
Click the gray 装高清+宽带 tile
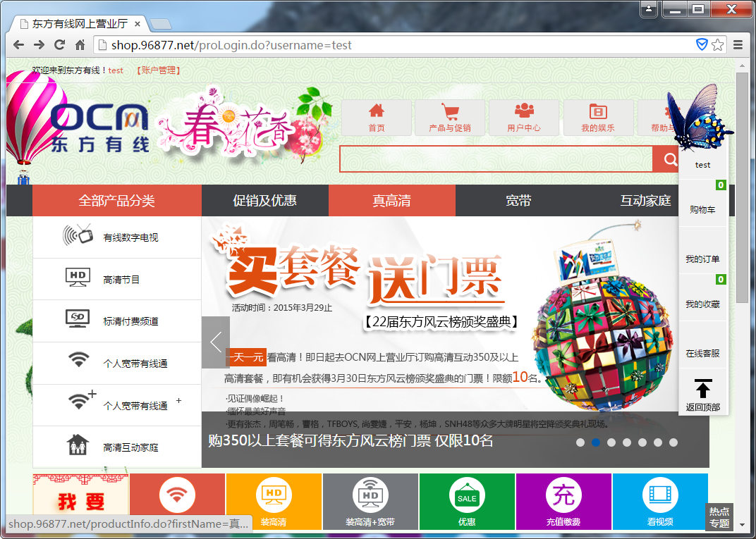point(370,502)
